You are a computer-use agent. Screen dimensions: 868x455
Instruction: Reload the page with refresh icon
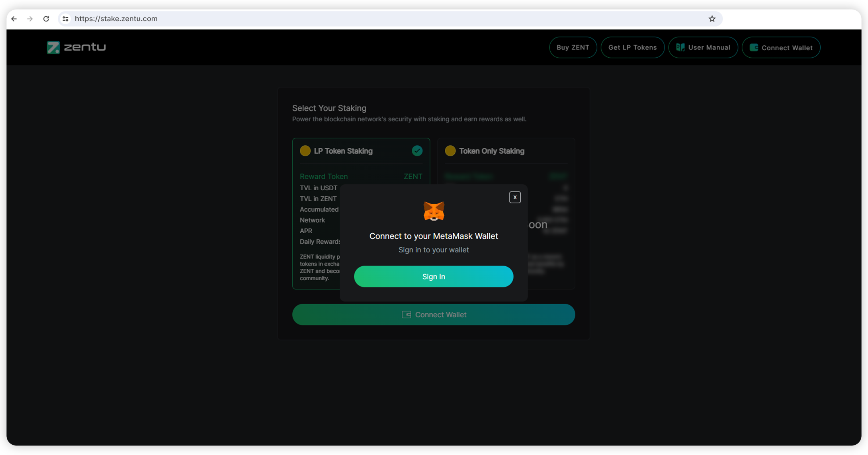(x=46, y=19)
